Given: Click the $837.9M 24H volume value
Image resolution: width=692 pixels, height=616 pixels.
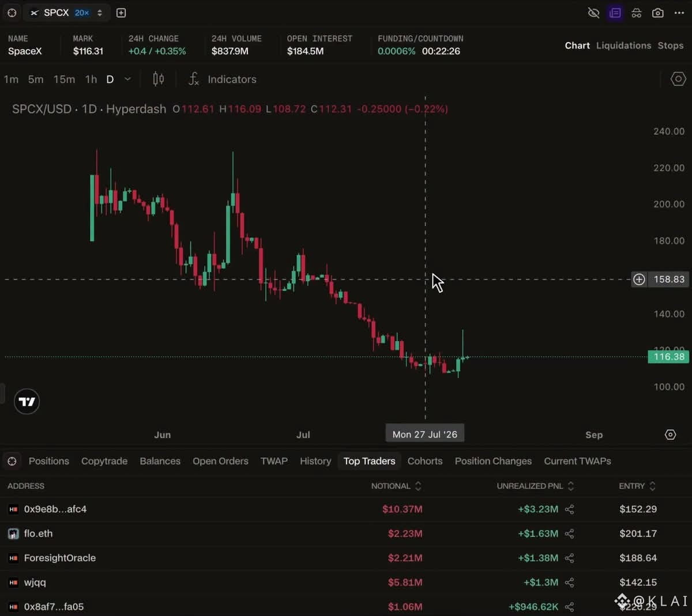Looking at the screenshot, I should click(x=230, y=51).
